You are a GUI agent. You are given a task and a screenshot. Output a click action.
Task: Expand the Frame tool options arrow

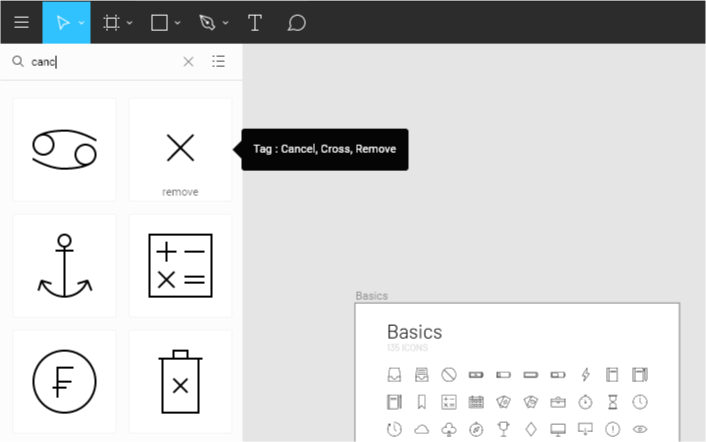(x=130, y=23)
